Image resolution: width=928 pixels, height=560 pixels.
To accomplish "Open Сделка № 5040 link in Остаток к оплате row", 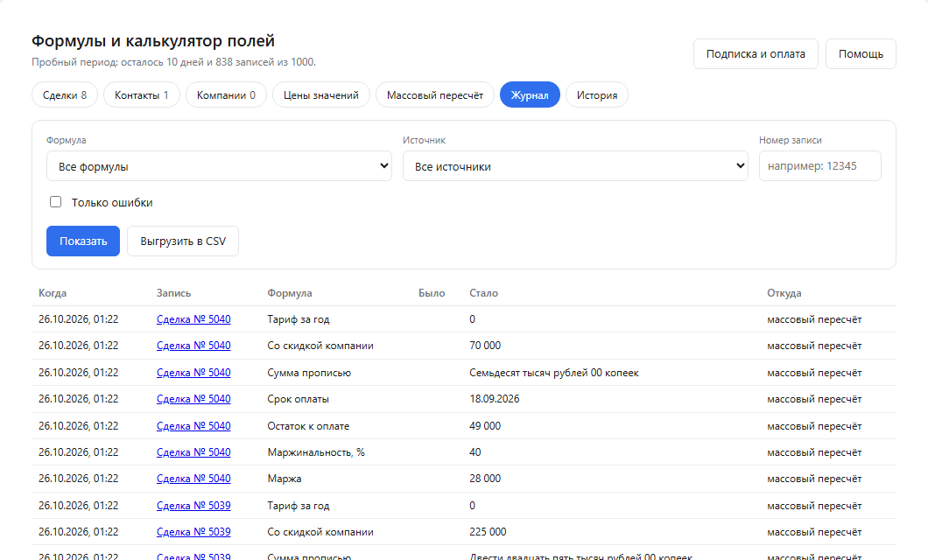I will click(193, 426).
